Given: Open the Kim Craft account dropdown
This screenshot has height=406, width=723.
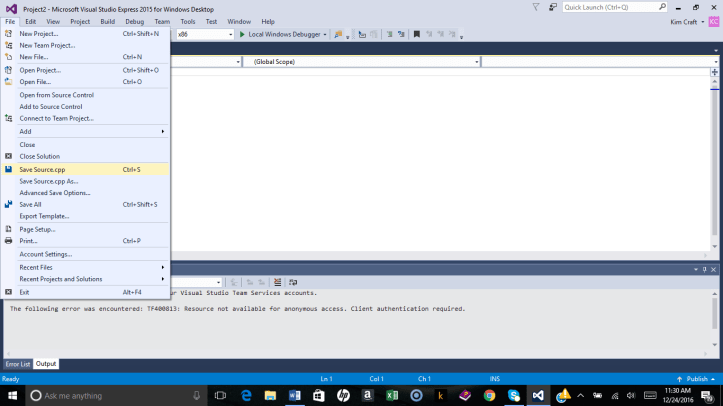Looking at the screenshot, I should coord(703,22).
